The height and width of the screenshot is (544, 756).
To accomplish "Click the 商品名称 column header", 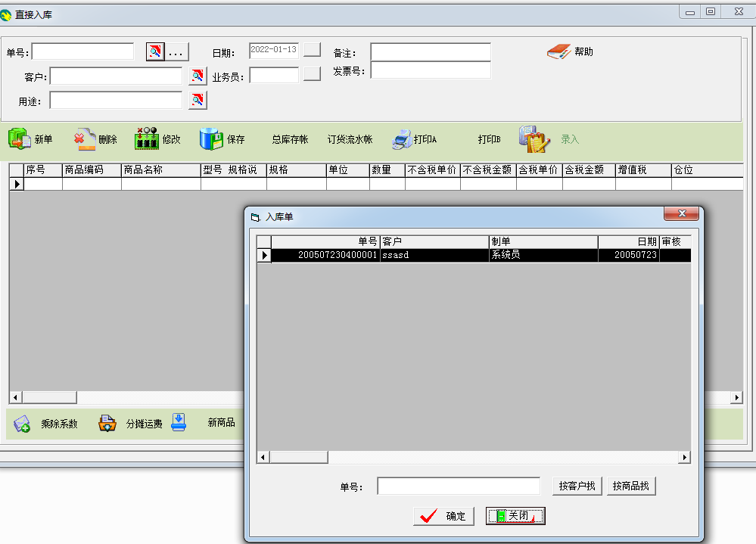I will [x=161, y=170].
